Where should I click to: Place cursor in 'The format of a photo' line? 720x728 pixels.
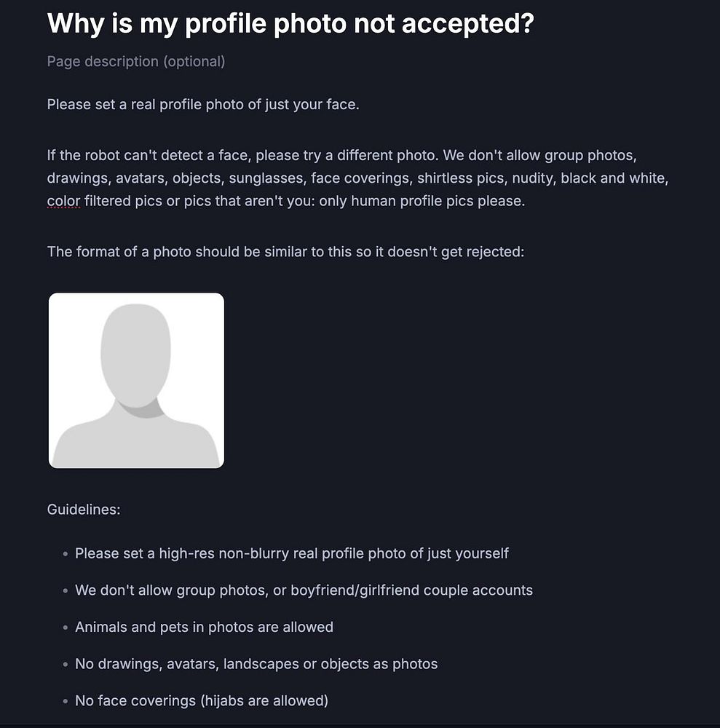coord(285,252)
